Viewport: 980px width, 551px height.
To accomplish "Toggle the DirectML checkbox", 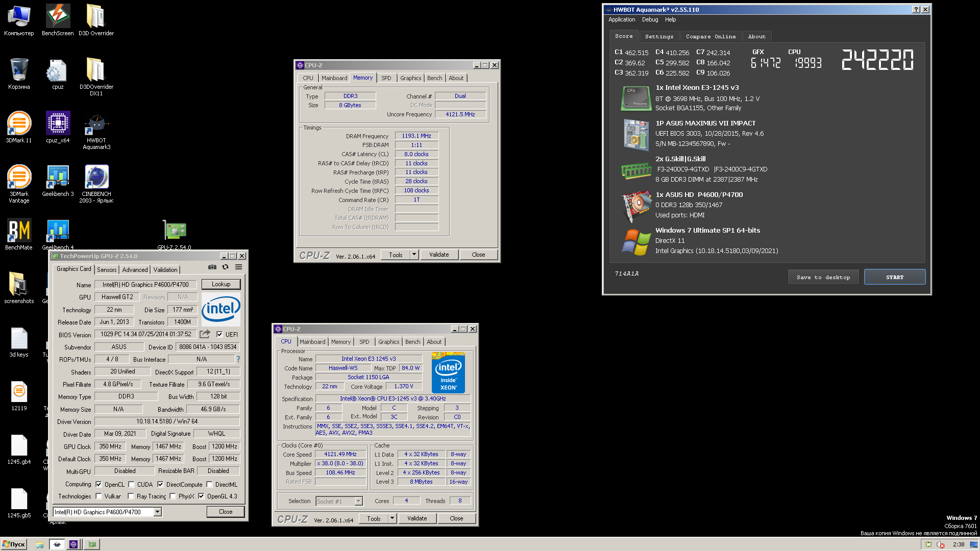I will [209, 485].
